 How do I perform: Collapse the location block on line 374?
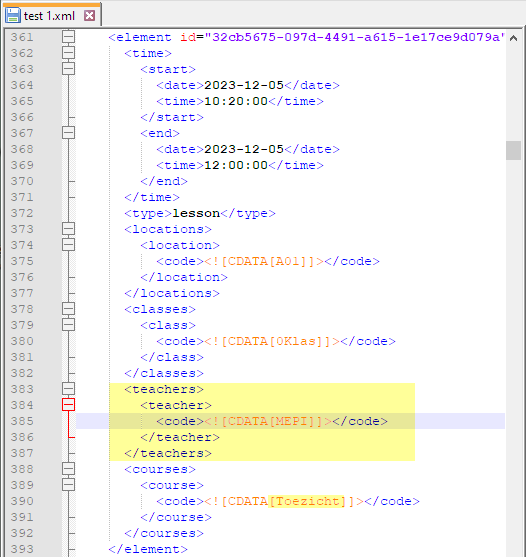(69, 245)
